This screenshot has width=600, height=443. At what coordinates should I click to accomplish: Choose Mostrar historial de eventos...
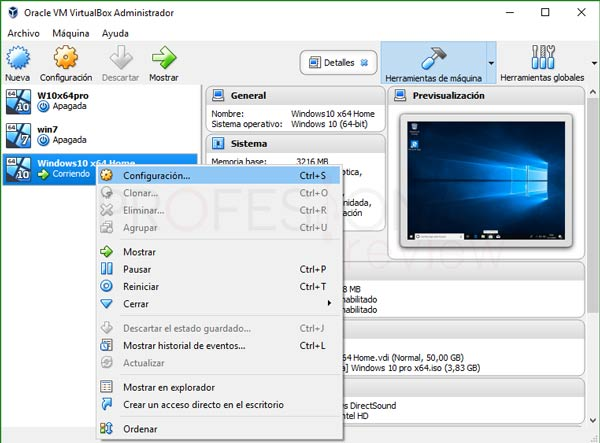[219, 345]
